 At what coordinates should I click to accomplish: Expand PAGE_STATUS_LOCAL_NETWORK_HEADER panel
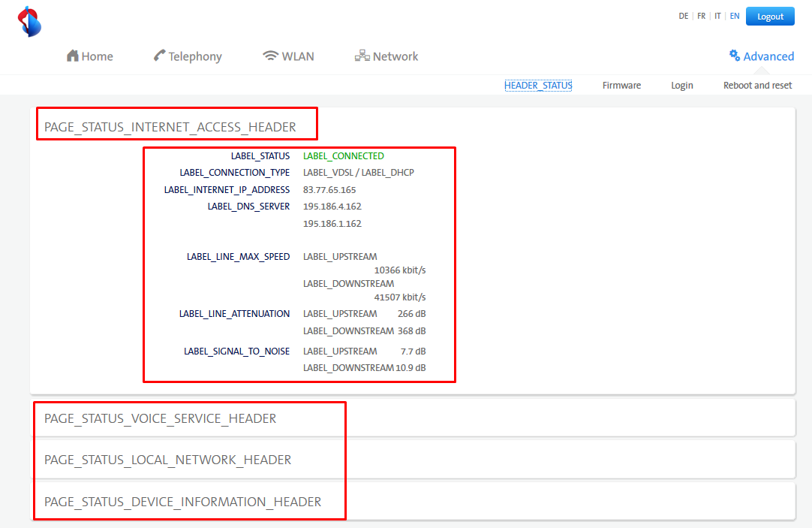(168, 460)
